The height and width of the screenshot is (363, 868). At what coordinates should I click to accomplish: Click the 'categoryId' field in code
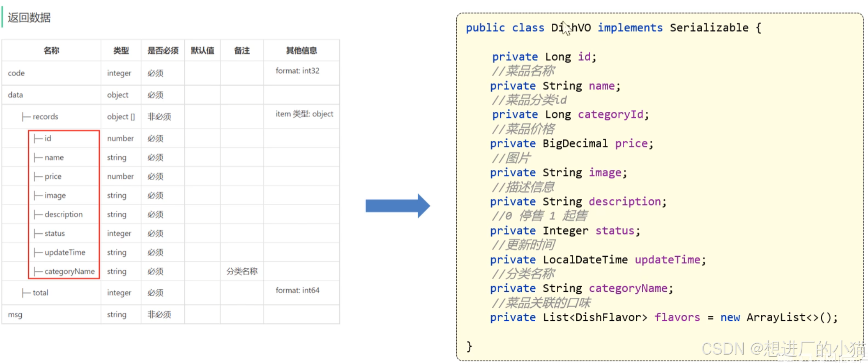[x=611, y=115]
